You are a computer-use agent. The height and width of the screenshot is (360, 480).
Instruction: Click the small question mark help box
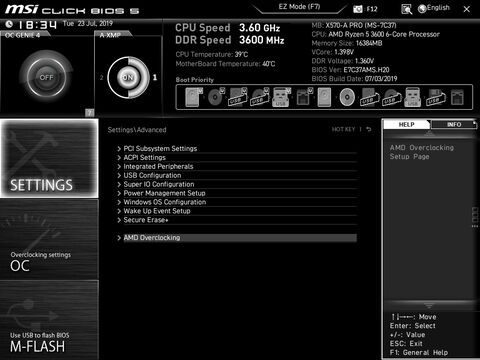pyautogui.click(x=89, y=113)
